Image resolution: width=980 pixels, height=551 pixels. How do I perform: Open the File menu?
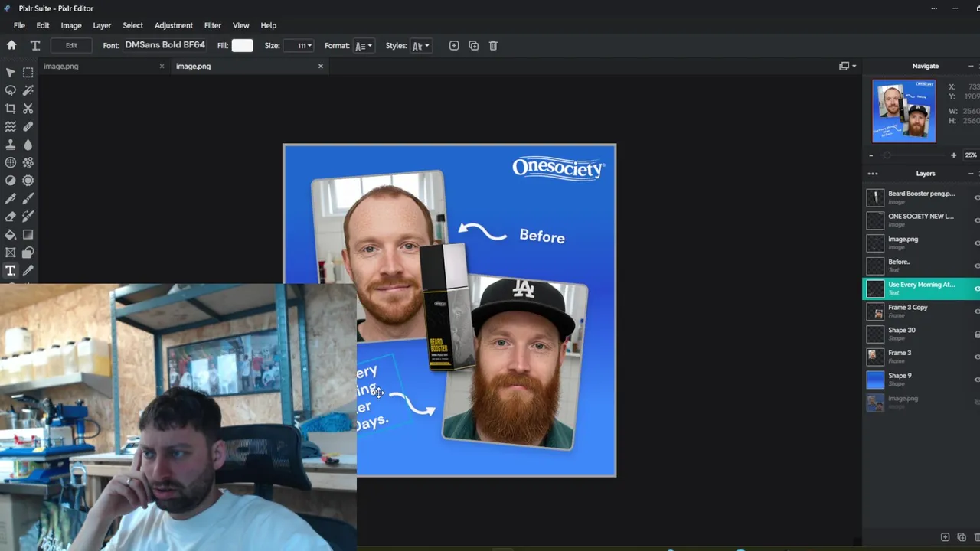19,25
